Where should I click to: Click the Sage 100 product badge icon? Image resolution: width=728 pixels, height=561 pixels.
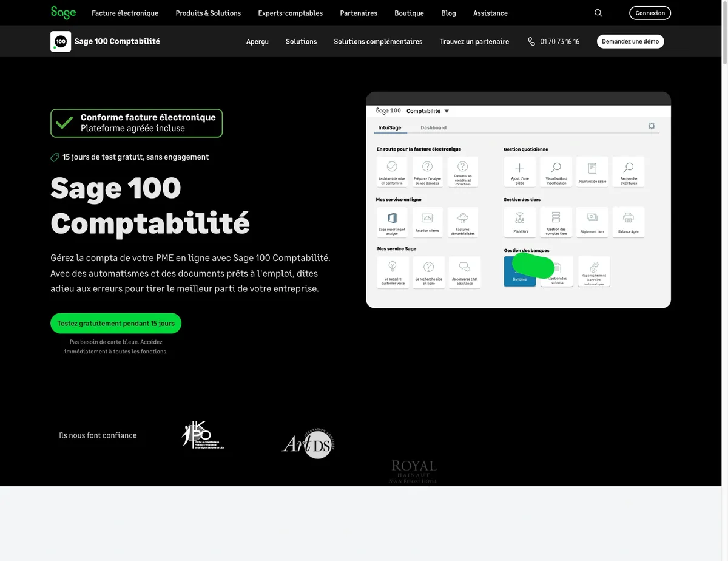coord(61,41)
